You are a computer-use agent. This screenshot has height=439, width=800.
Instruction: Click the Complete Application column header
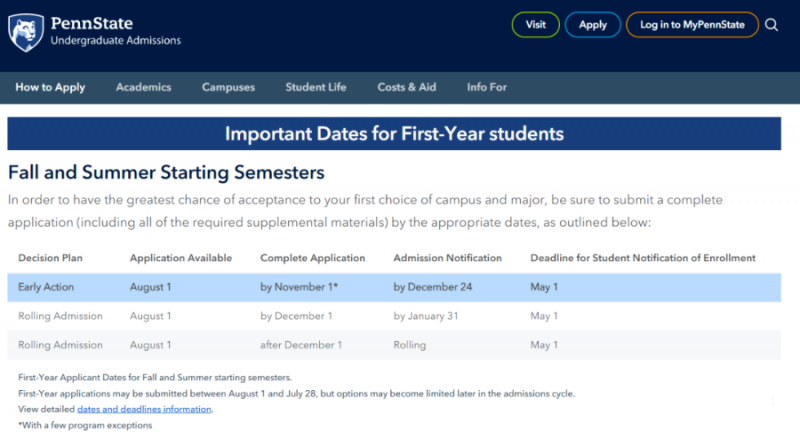click(313, 258)
